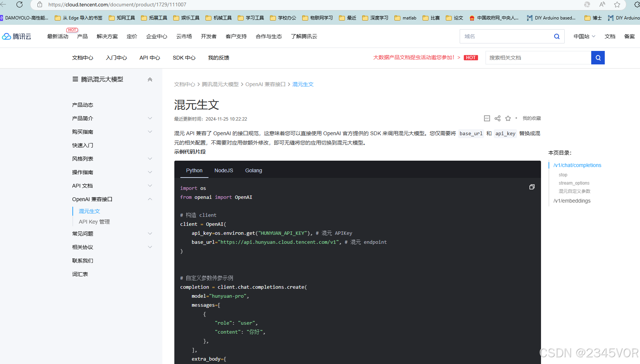Expand the 相关协议 section
The height and width of the screenshot is (364, 640).
(150, 247)
